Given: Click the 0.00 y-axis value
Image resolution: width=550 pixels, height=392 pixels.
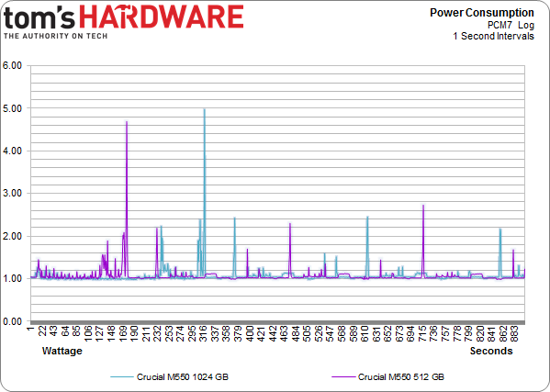Looking at the screenshot, I should tap(12, 321).
